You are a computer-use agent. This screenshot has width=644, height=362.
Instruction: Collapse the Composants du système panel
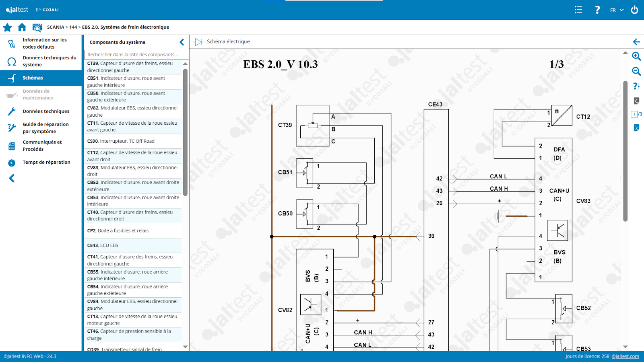point(182,42)
